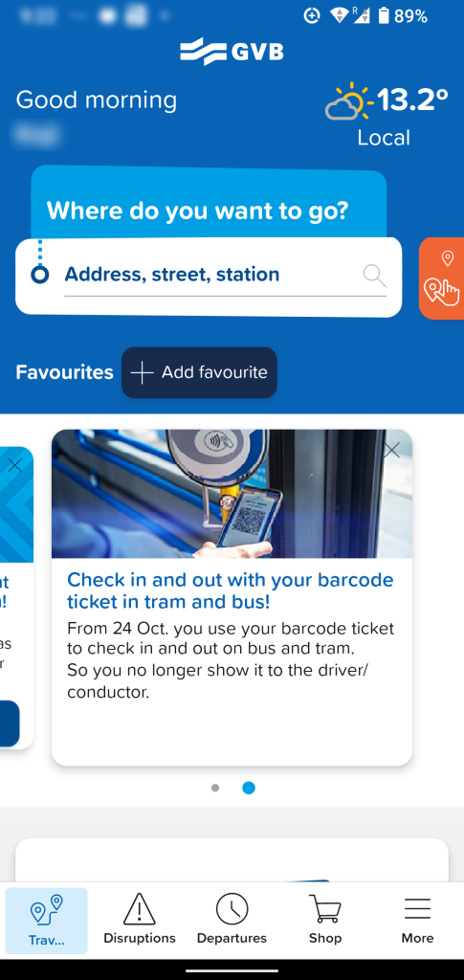The height and width of the screenshot is (980, 464).
Task: Tap the 'Check in and out' headline link
Action: pos(231,590)
